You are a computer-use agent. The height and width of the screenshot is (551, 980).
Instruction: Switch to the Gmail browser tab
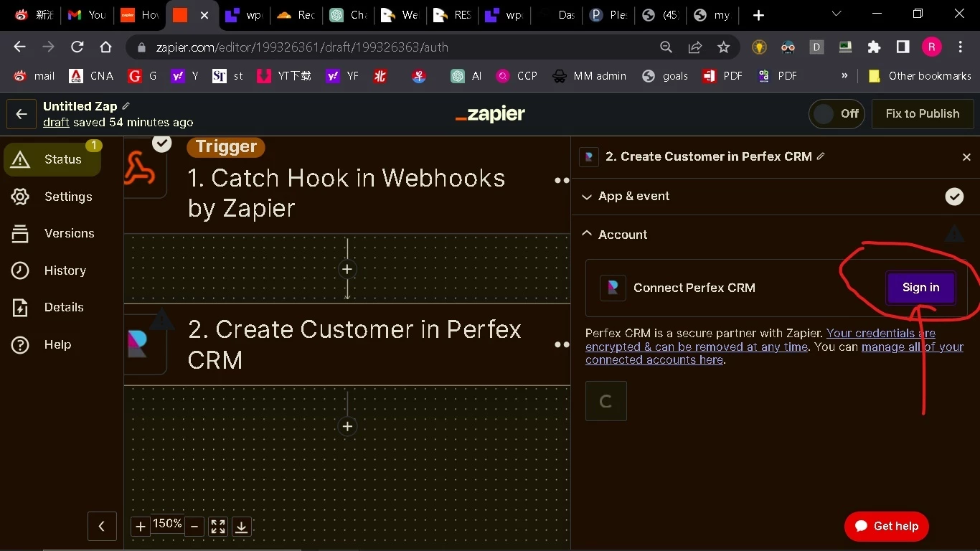pyautogui.click(x=87, y=14)
